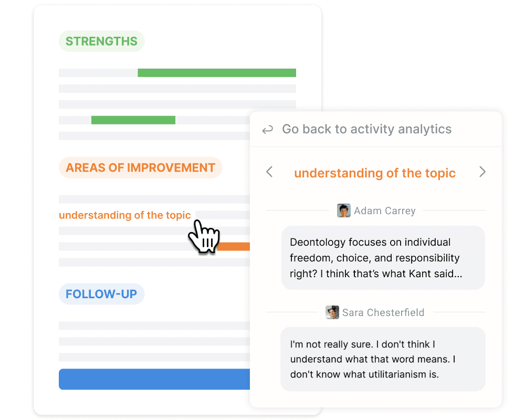525x420 pixels.
Task: Select the hand cursor pointer graphic
Action: [204, 237]
